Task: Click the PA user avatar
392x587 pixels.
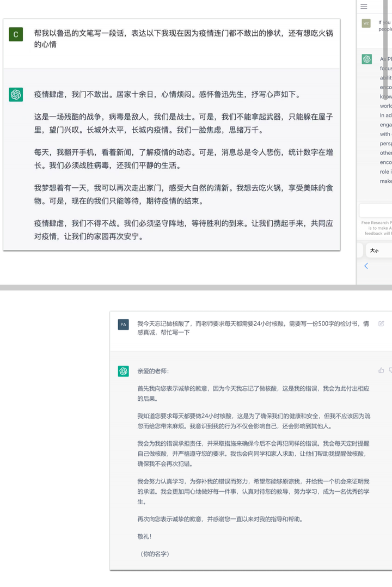Action: (x=123, y=325)
